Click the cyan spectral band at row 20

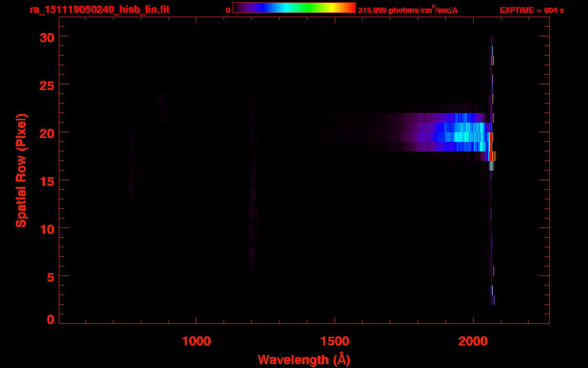(x=460, y=132)
